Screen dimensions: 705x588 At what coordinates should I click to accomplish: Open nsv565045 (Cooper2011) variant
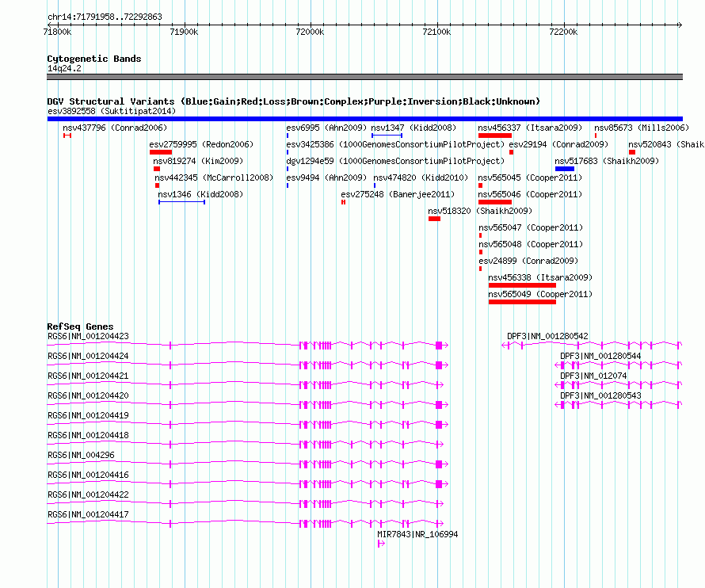tap(530, 178)
